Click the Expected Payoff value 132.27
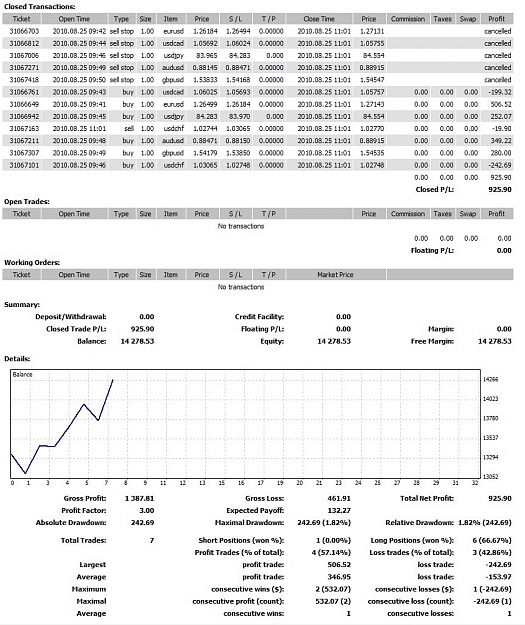525x625 pixels. [x=339, y=510]
